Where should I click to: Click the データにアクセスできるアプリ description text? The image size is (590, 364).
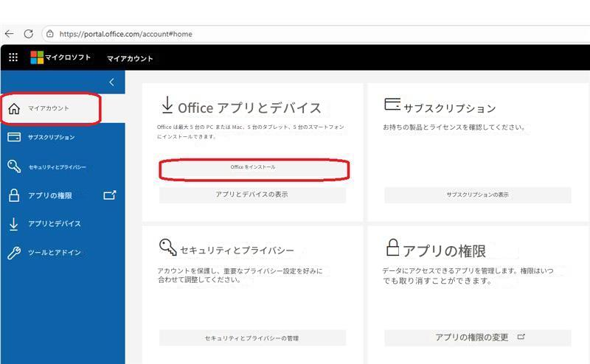tap(468, 276)
